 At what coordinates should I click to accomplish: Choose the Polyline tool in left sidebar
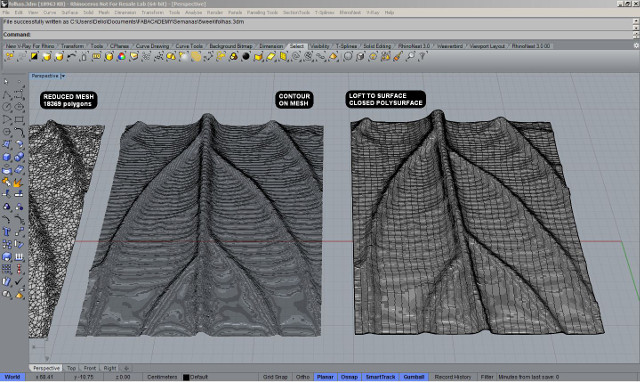pos(7,95)
